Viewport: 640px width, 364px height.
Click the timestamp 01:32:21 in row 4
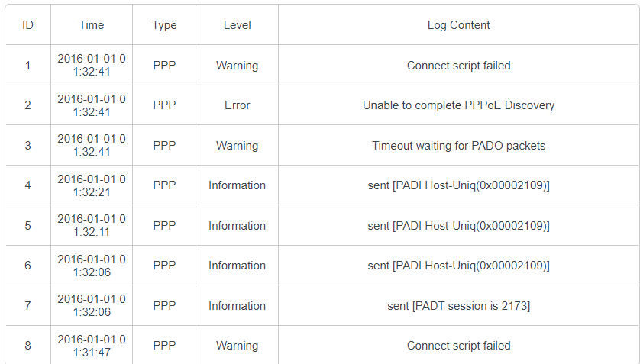[92, 185]
